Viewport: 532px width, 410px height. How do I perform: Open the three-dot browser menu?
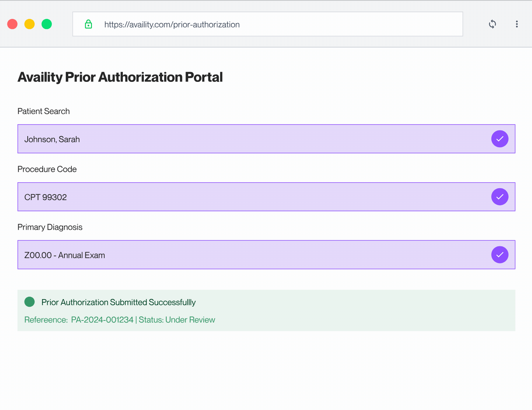pyautogui.click(x=517, y=24)
